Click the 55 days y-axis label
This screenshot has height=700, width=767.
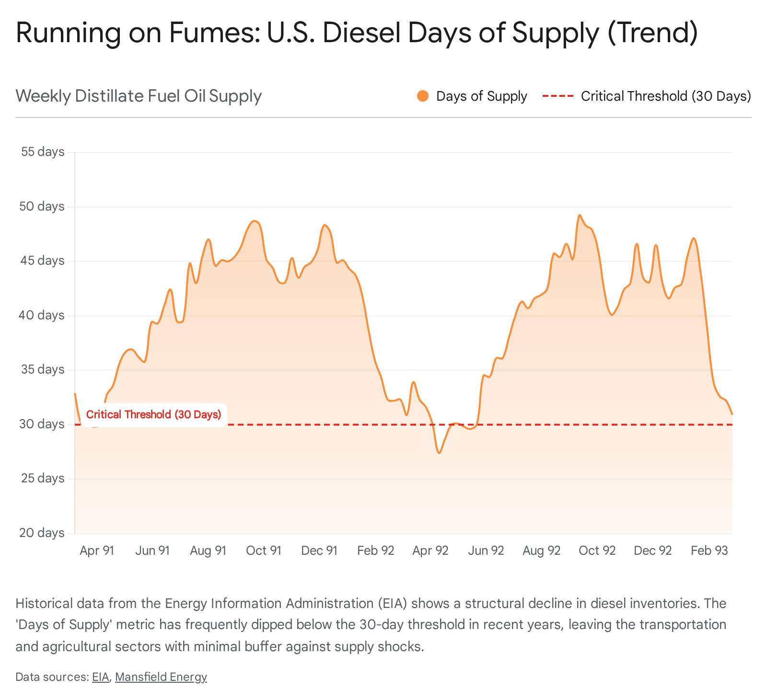point(42,152)
